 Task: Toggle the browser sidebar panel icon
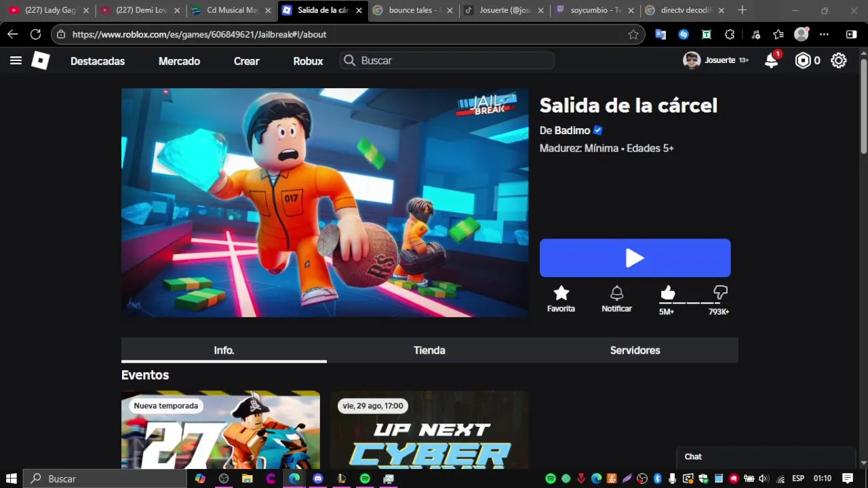click(851, 35)
